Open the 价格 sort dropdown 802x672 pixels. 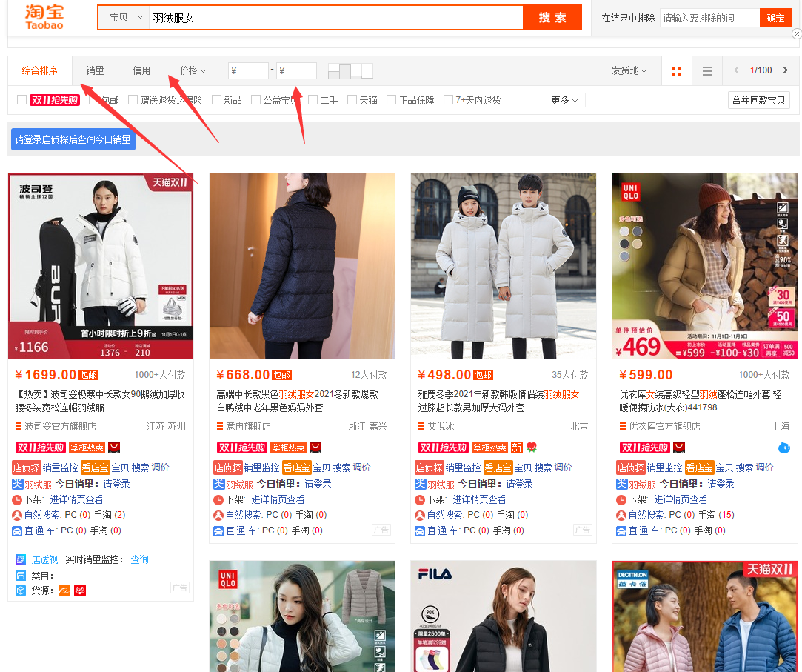coord(193,70)
